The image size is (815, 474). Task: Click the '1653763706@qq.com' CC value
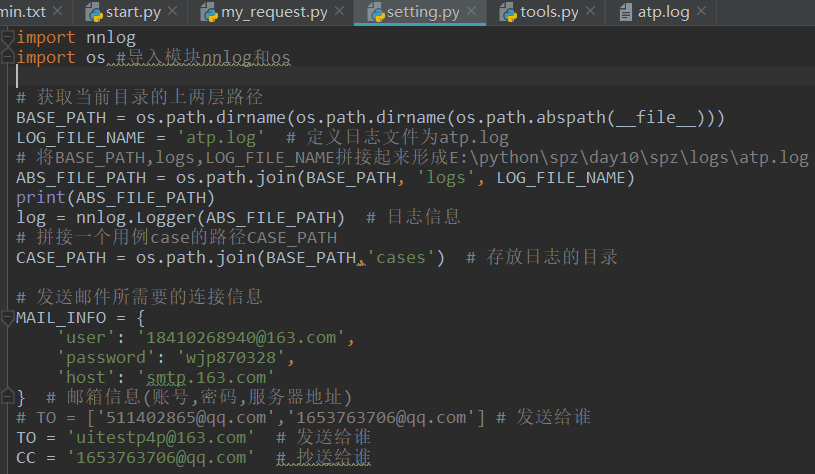(x=161, y=457)
